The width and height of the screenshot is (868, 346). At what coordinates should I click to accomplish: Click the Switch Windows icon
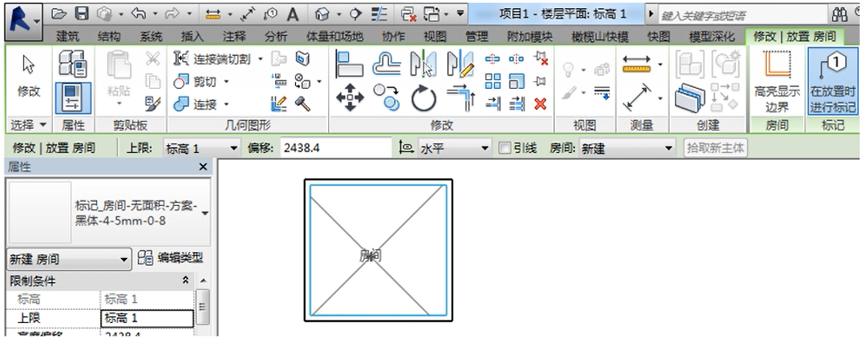(433, 13)
